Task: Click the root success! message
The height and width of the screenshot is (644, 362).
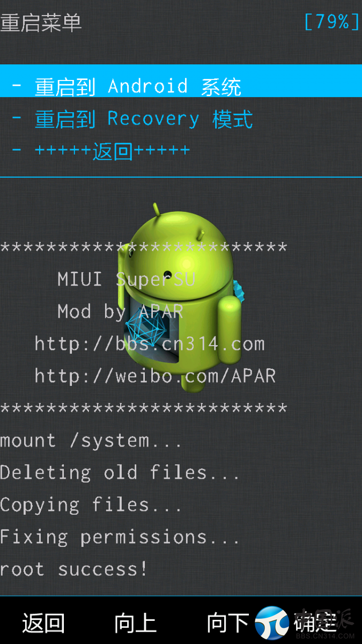Action: [73, 569]
